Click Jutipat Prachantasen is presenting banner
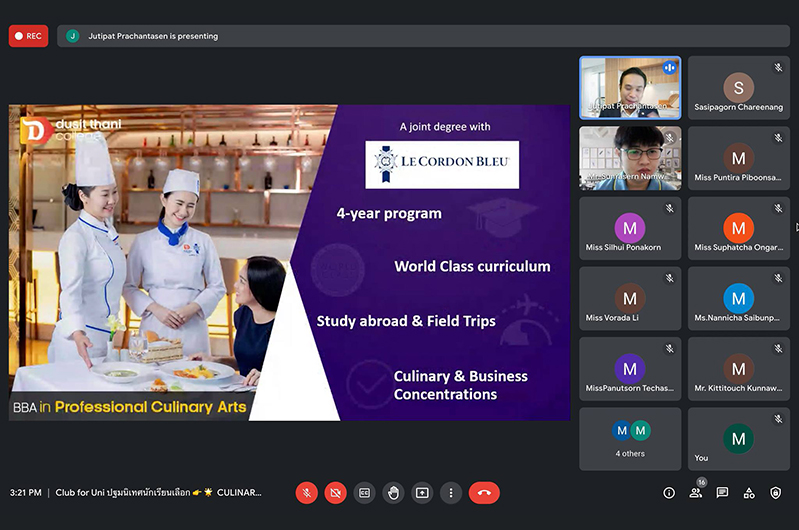This screenshot has height=530, width=799. pos(423,36)
